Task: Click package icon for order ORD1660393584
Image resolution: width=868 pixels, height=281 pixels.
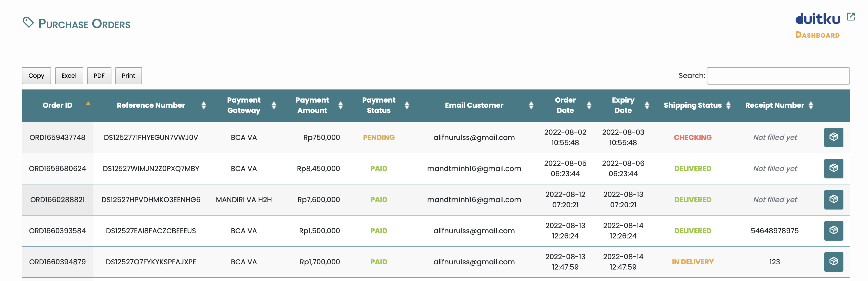Action: point(833,231)
